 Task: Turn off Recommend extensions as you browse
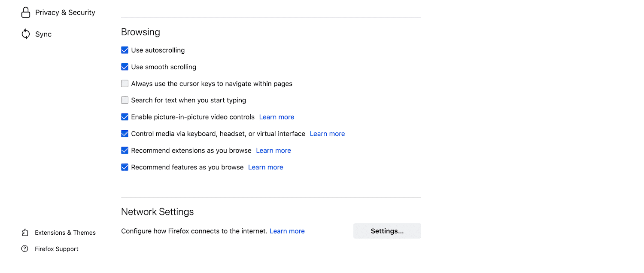(x=125, y=150)
